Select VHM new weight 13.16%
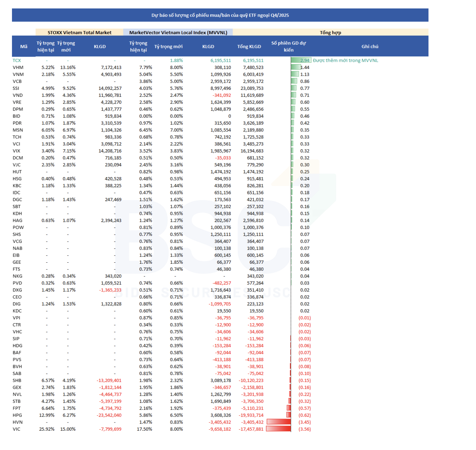The width and height of the screenshot is (476, 450). point(68,68)
